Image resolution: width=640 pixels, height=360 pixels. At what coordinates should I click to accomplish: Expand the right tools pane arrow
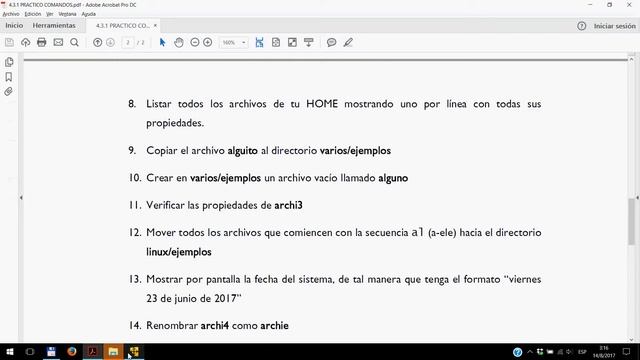(637, 198)
